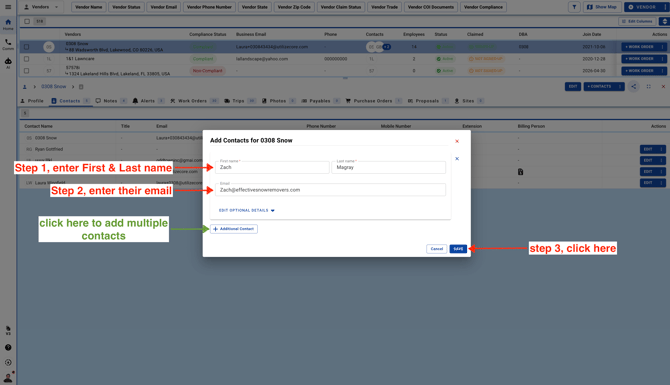
Task: Switch to the Payables tab
Action: click(320, 101)
